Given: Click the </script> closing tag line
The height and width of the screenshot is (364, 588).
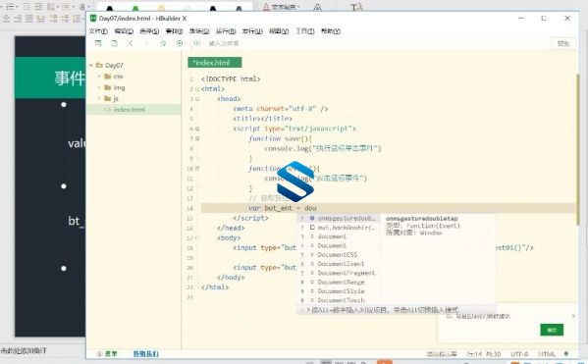Looking at the screenshot, I should [x=250, y=218].
